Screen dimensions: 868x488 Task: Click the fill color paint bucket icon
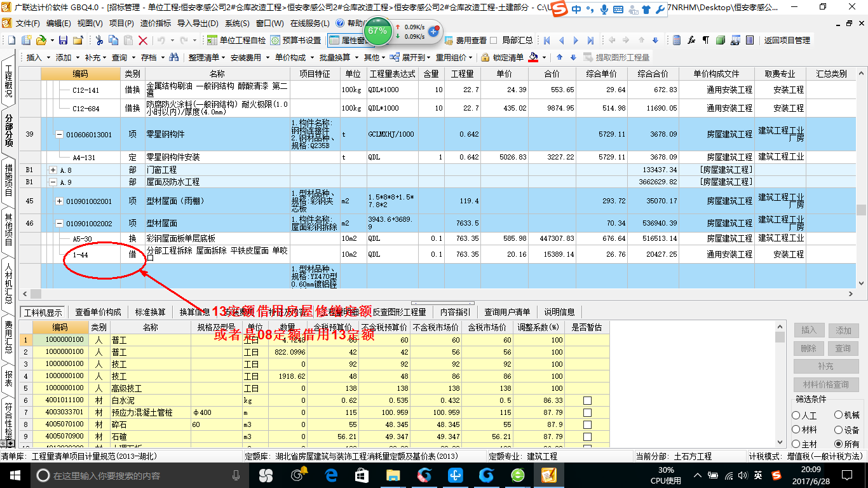click(x=532, y=57)
